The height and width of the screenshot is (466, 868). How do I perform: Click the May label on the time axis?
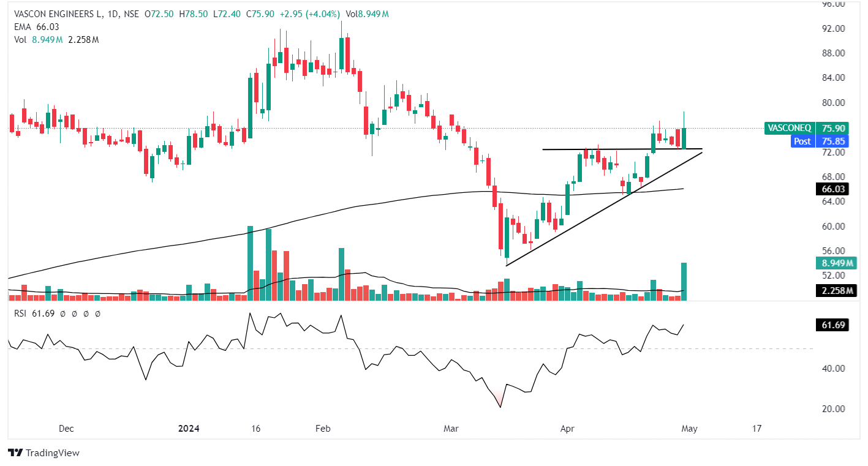[690, 429]
